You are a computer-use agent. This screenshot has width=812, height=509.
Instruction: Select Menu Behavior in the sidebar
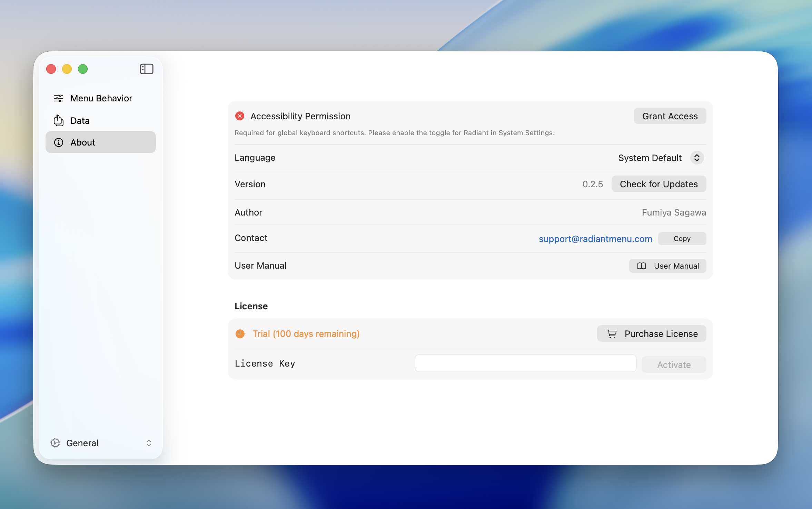[x=101, y=98]
